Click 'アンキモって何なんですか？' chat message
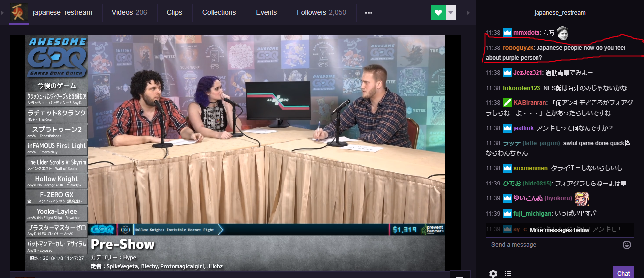The height and width of the screenshot is (278, 644). pyautogui.click(x=575, y=128)
